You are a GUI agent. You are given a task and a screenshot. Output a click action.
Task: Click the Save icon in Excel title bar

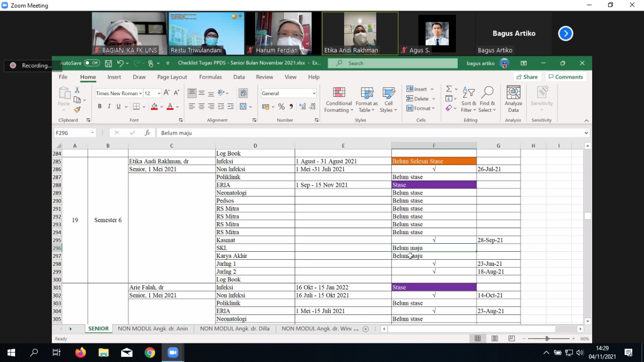108,63
